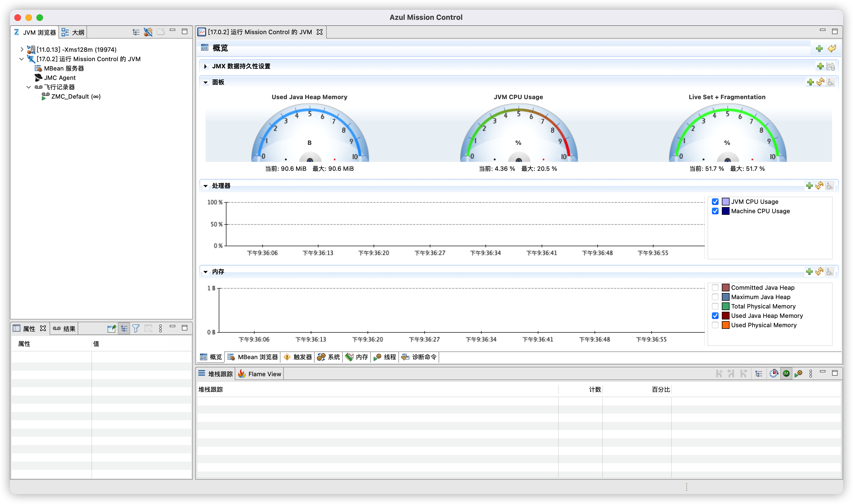Expand the JMX 数据持久性设置 section
Image resolution: width=853 pixels, height=504 pixels.
[205, 66]
